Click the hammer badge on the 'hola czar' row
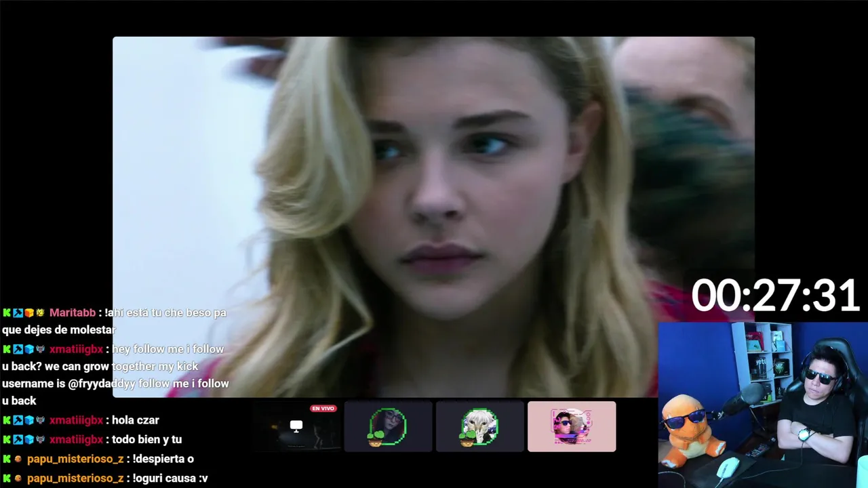This screenshot has height=488, width=868. tap(18, 420)
